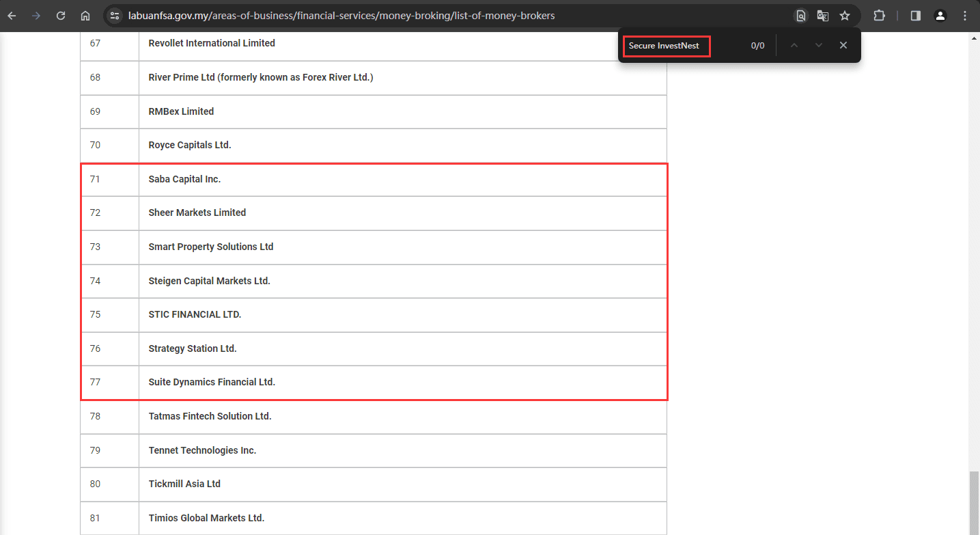980x535 pixels.
Task: Select Strategy Station Ltd. entry
Action: tap(193, 348)
